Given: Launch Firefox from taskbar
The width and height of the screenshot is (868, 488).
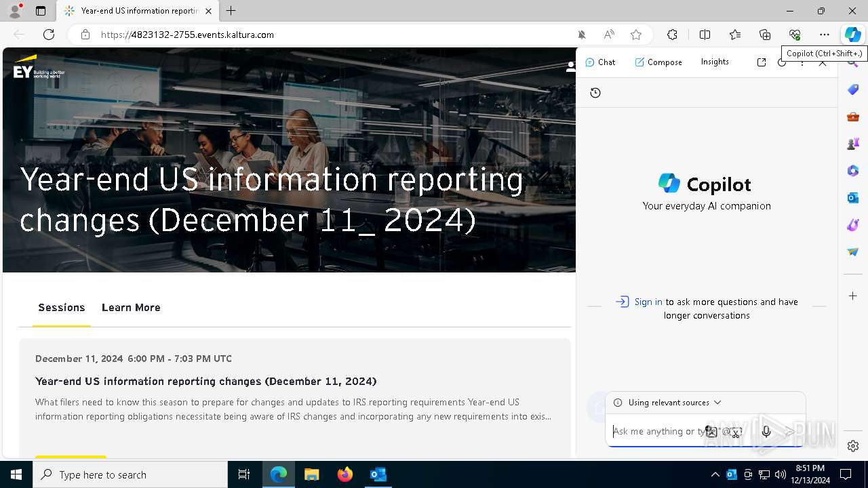Looking at the screenshot, I should coord(344,474).
